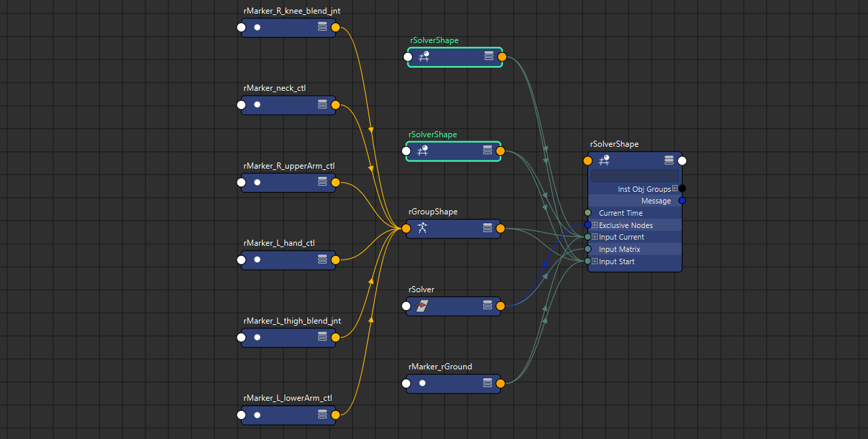Image resolution: width=868 pixels, height=439 pixels.
Task: Click the rGroupShape node's figure icon
Action: 422,229
